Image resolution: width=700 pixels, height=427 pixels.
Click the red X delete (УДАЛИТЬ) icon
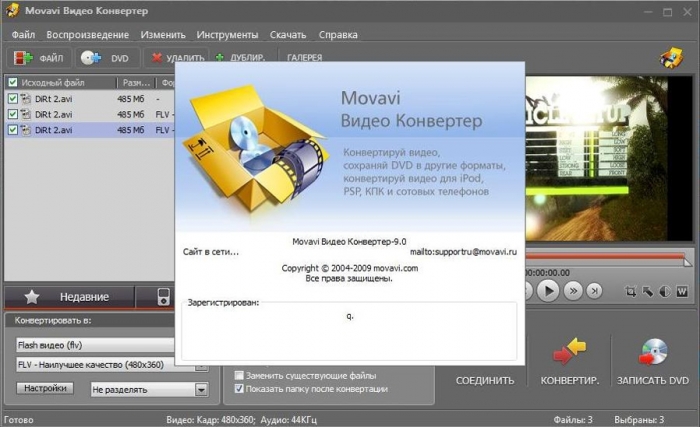pyautogui.click(x=157, y=58)
